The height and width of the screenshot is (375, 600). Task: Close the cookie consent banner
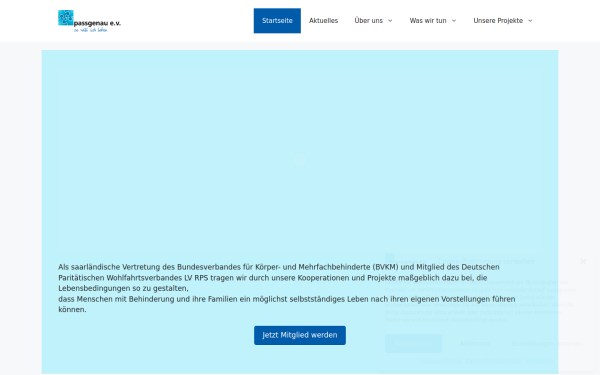583,262
